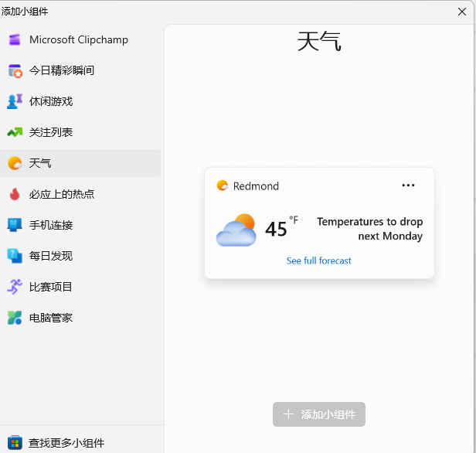Click the 手机连接 monitor icon
This screenshot has width=476, height=453.
(15, 225)
